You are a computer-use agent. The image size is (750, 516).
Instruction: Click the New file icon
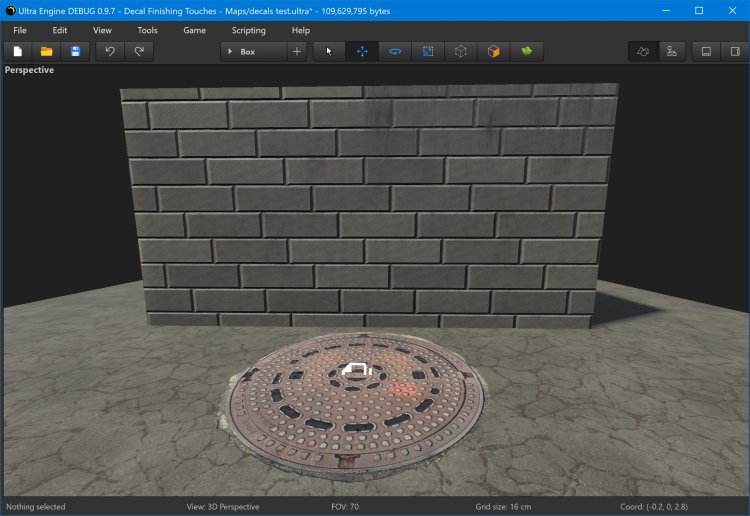[x=18, y=51]
